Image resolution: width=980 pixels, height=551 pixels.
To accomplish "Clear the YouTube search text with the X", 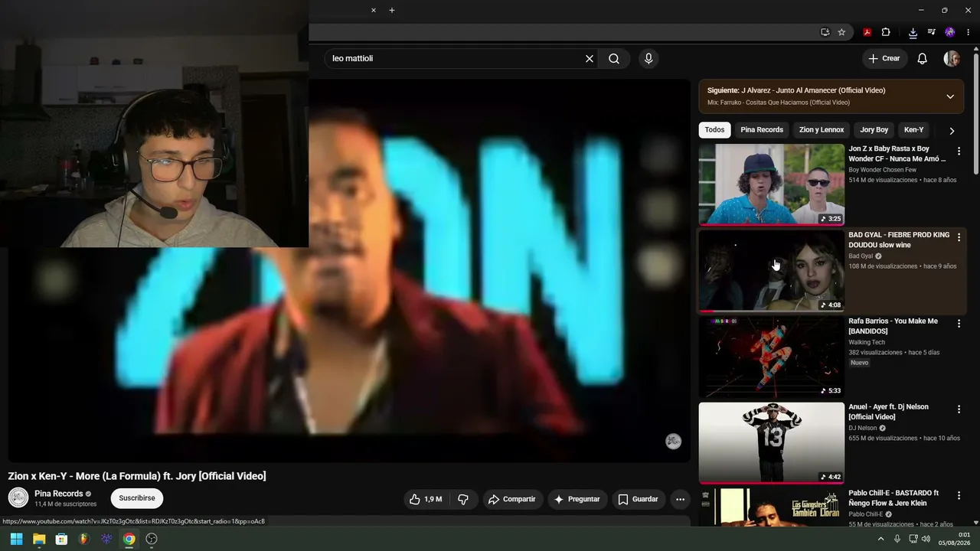I will click(590, 58).
